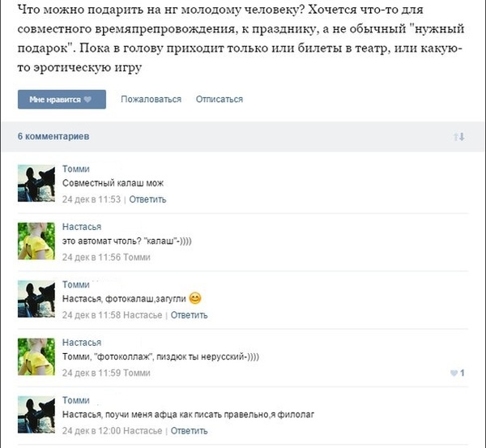Open the 'Пожаловаться' report link
This screenshot has height=448, width=486.
(151, 99)
